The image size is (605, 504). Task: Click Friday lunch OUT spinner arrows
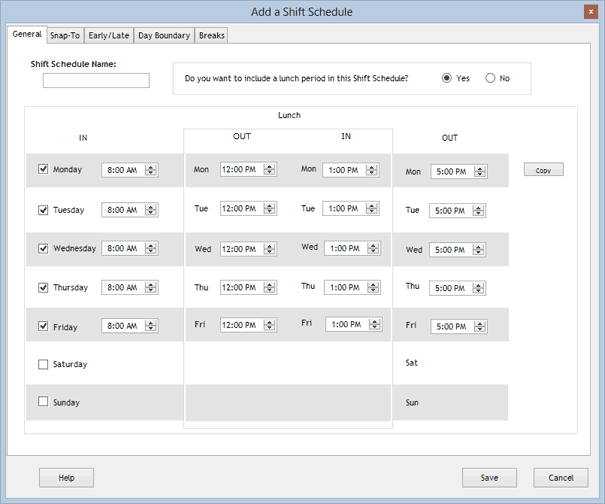(x=269, y=325)
